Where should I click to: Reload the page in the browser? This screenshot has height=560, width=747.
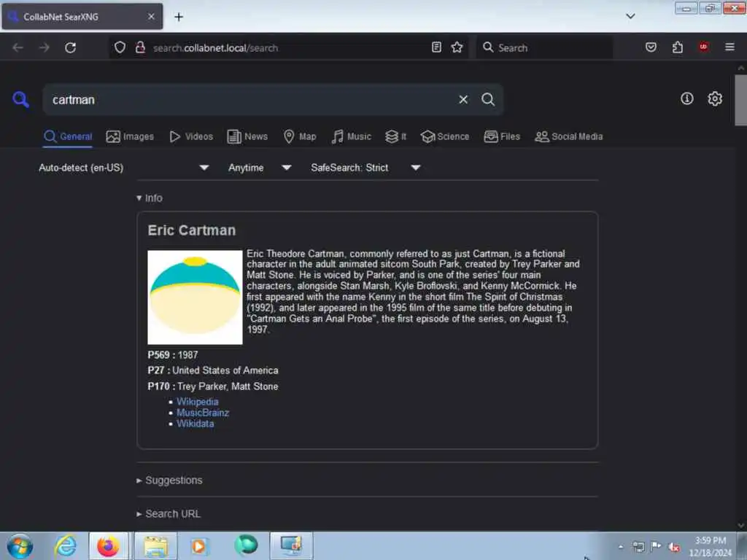click(x=71, y=47)
